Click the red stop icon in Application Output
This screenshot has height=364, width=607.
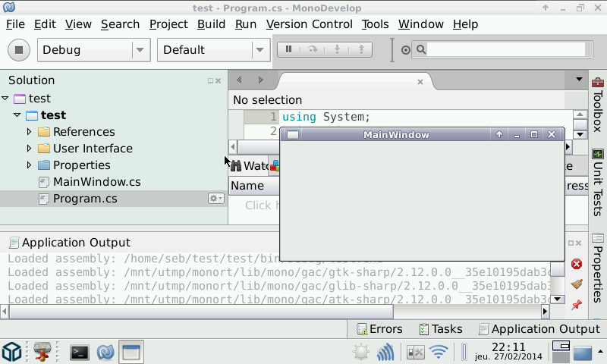click(x=577, y=264)
